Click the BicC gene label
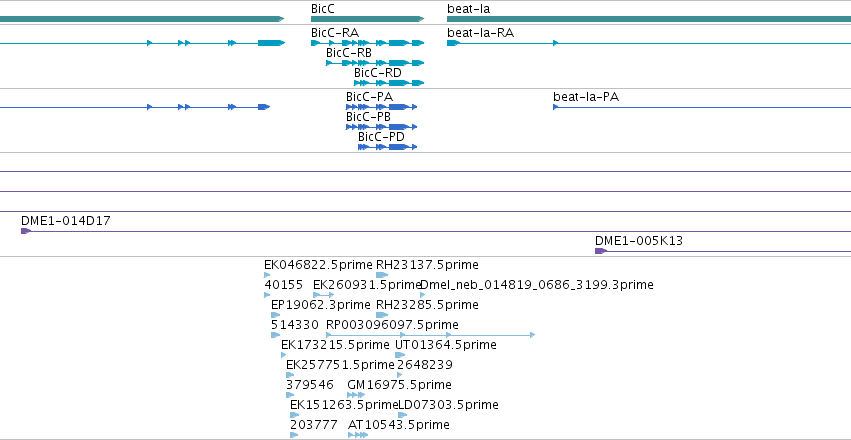Screen dimensions: 851x440 323,9
